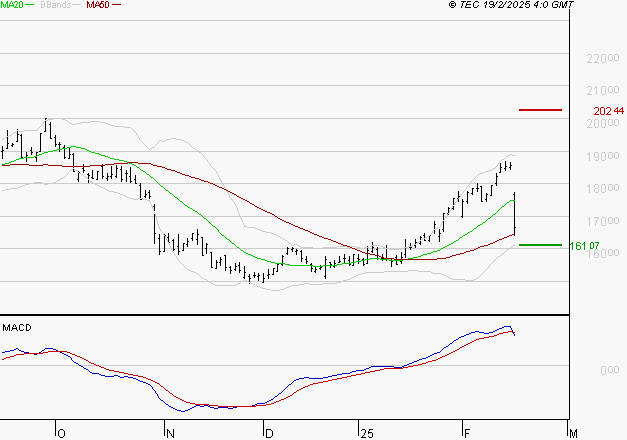Click the MACD indicator title
This screenshot has width=627, height=440.
tap(16, 327)
